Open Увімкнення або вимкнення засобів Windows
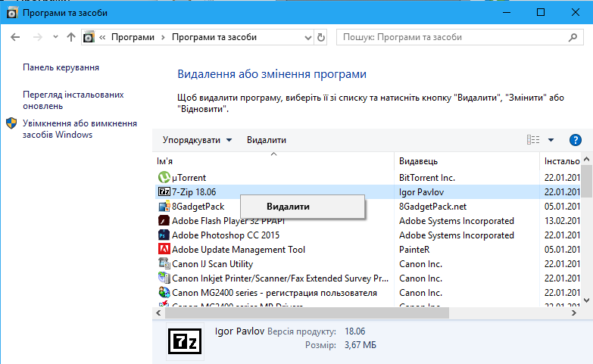The image size is (593, 364). coord(80,129)
